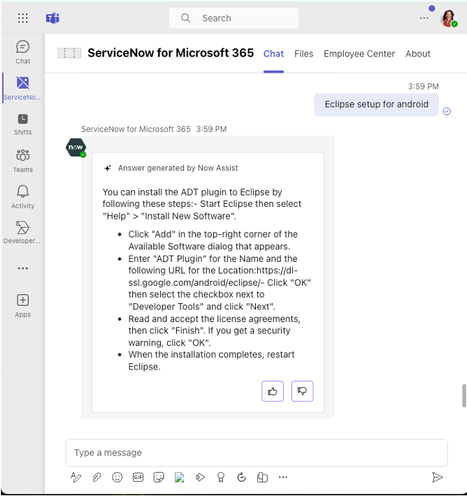The height and width of the screenshot is (496, 467).
Task: Click the message sent status check icon
Action: tap(447, 111)
